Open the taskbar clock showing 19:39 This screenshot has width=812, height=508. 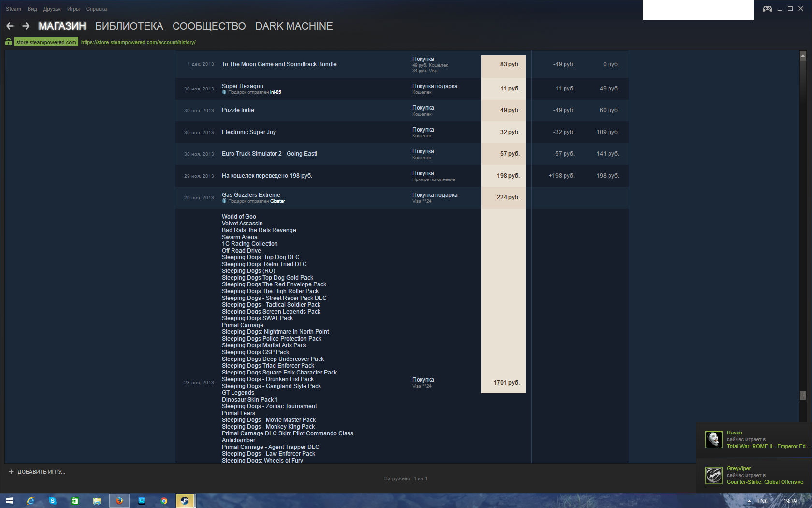(790, 501)
